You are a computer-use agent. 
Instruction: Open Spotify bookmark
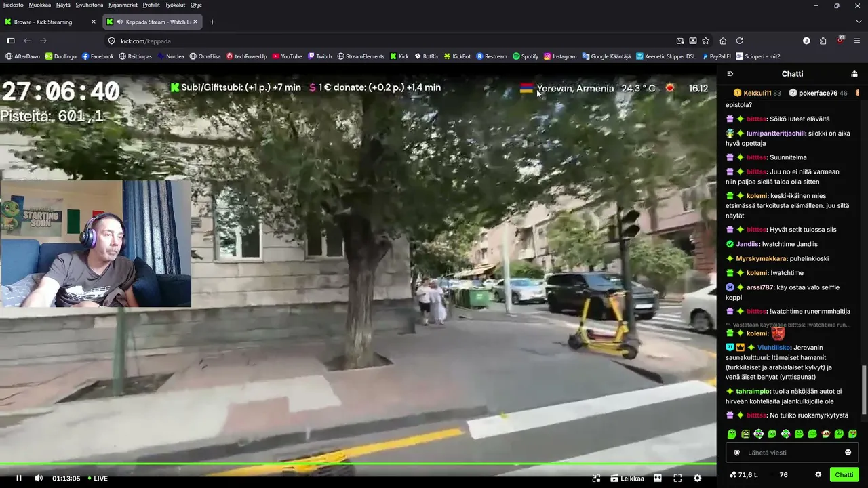click(x=526, y=56)
